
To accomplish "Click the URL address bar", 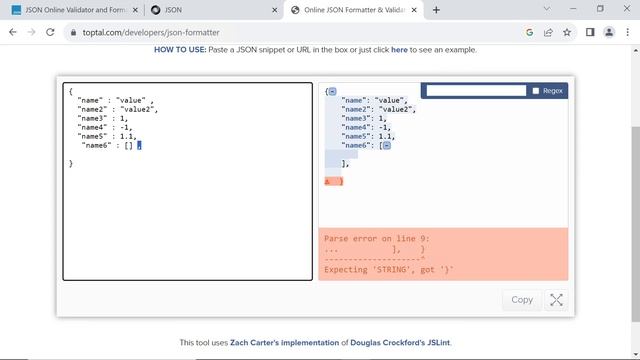I will [x=294, y=32].
